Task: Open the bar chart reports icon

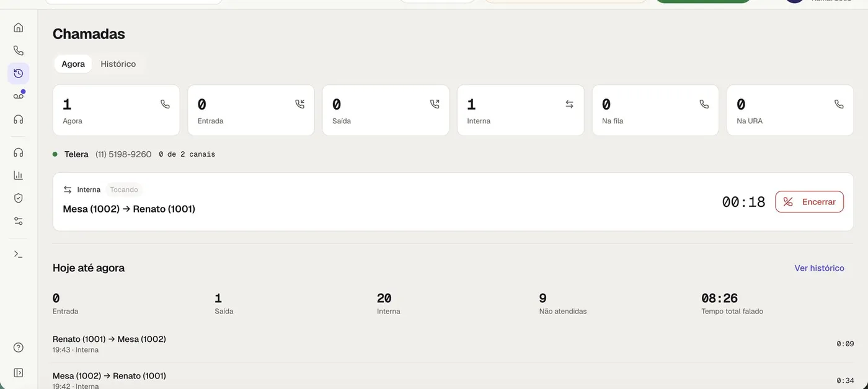Action: click(x=19, y=175)
